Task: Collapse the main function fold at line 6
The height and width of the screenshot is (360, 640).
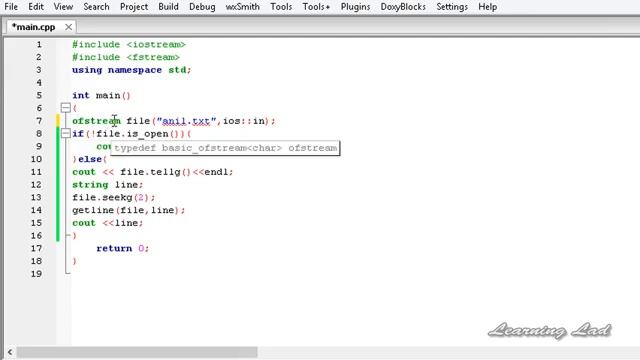Action: pyautogui.click(x=65, y=108)
